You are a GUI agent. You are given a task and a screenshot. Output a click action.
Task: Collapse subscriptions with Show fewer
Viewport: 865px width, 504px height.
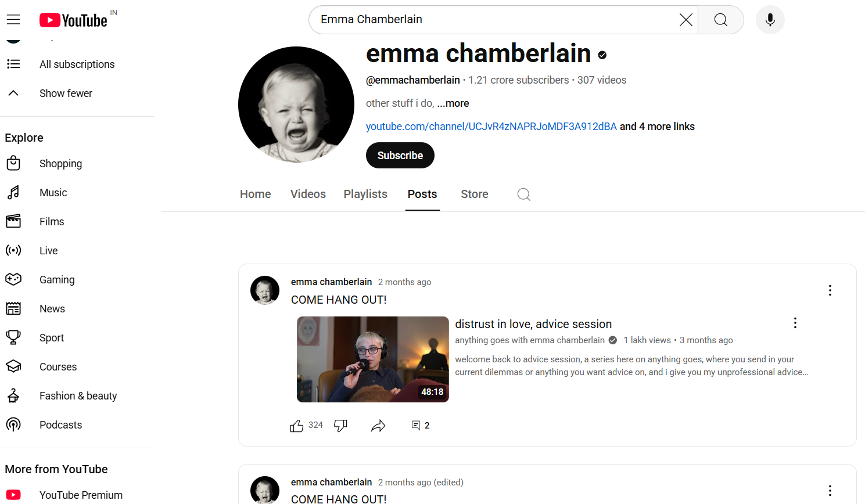click(66, 93)
